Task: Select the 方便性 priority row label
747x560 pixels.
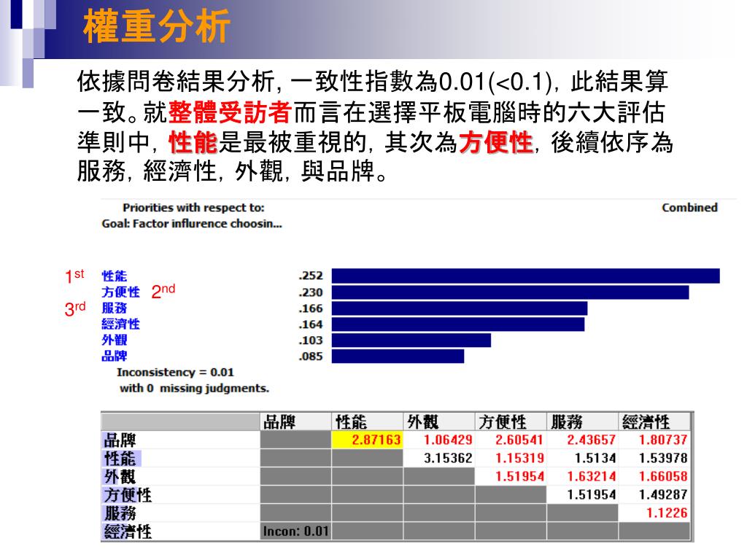Action: (121, 292)
